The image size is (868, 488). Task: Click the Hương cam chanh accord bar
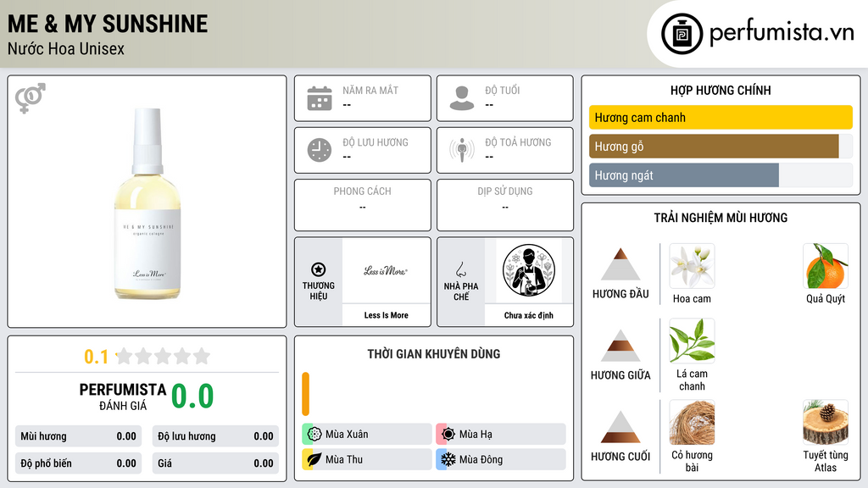pyautogui.click(x=721, y=117)
